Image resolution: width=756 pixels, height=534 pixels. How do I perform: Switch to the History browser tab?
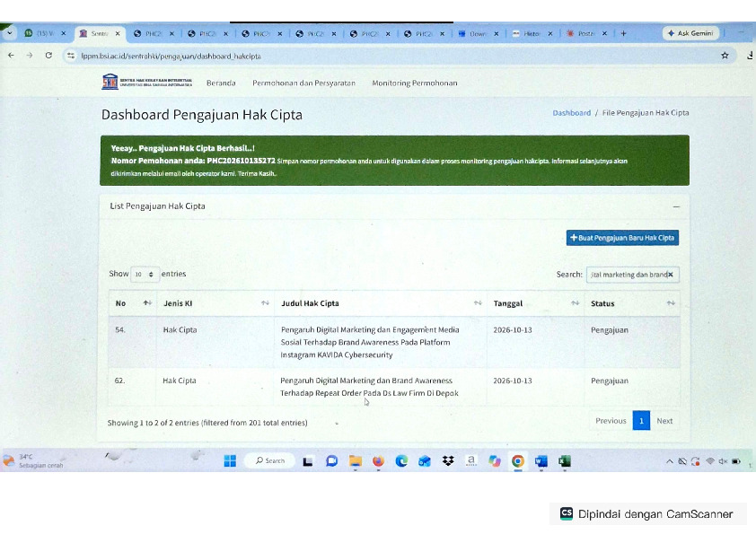pos(532,34)
